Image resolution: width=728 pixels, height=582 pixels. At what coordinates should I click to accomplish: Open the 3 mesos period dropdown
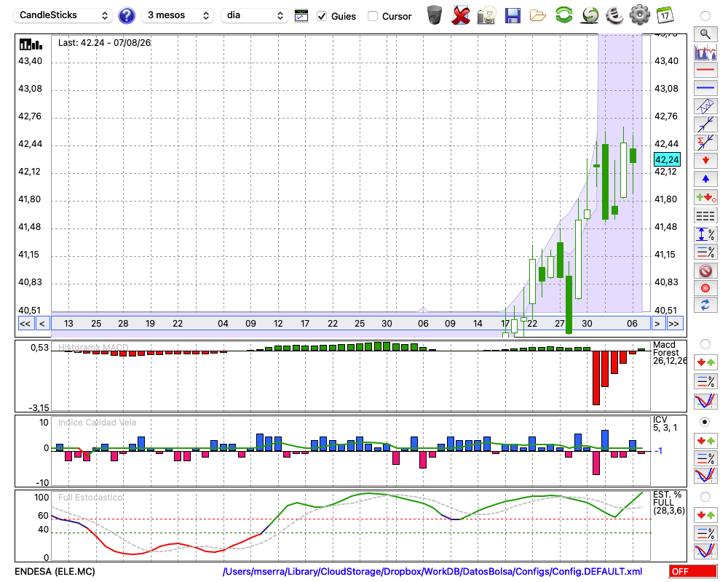click(x=178, y=15)
